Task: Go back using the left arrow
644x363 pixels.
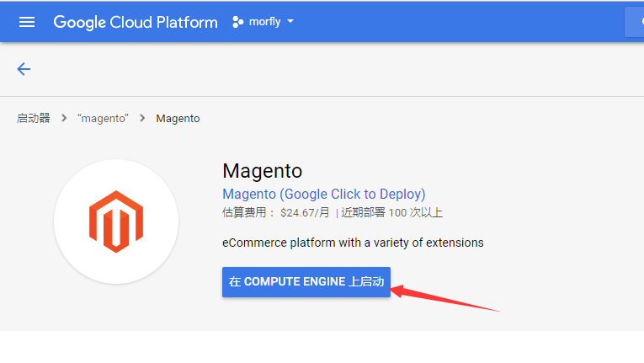Action: click(24, 69)
